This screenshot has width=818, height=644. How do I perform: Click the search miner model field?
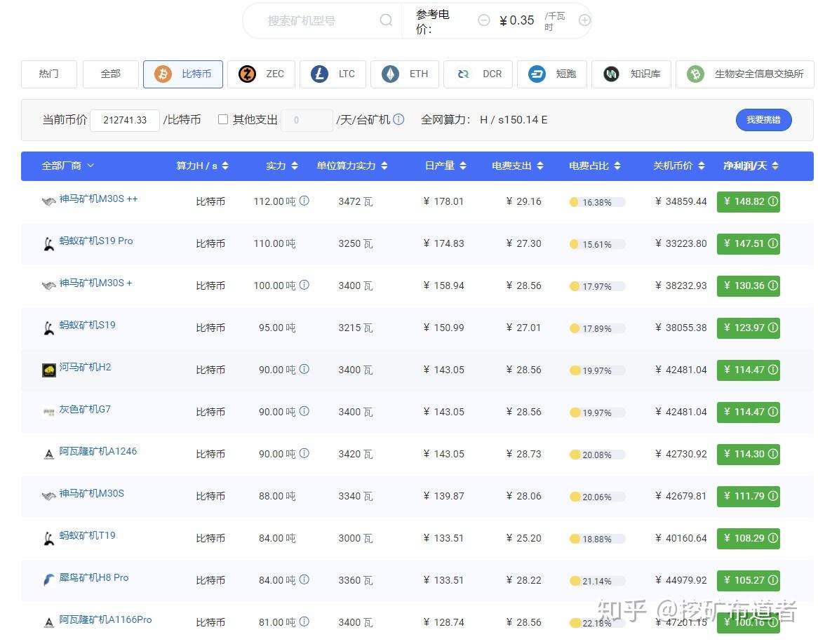coord(321,21)
